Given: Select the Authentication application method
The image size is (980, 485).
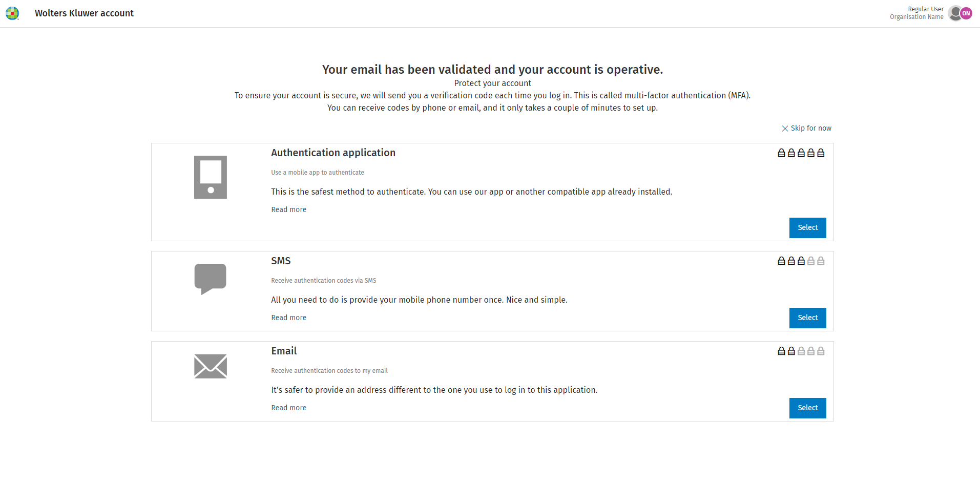Looking at the screenshot, I should [808, 228].
